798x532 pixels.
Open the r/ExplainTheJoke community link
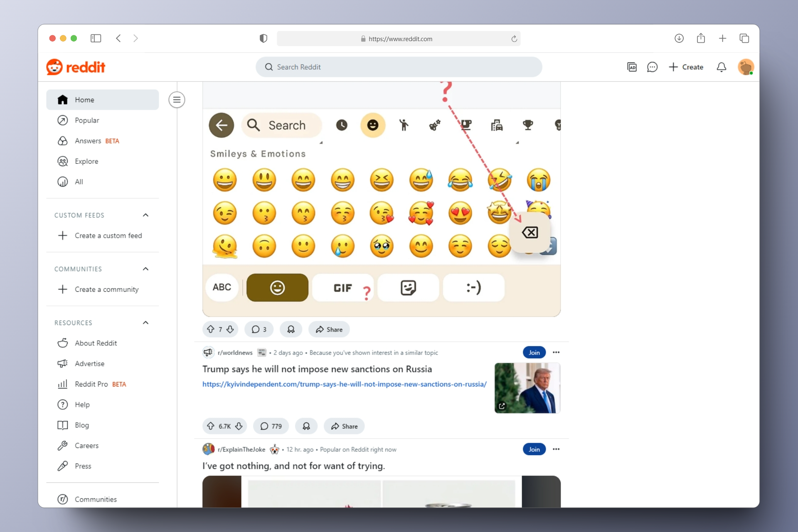click(241, 449)
